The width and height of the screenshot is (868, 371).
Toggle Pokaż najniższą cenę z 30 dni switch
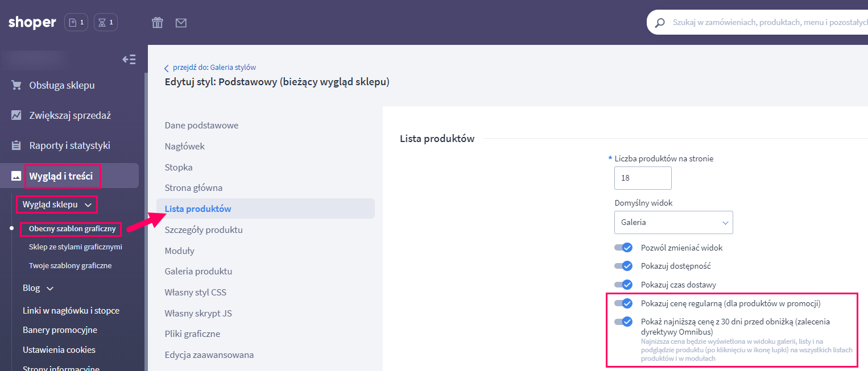[623, 322]
